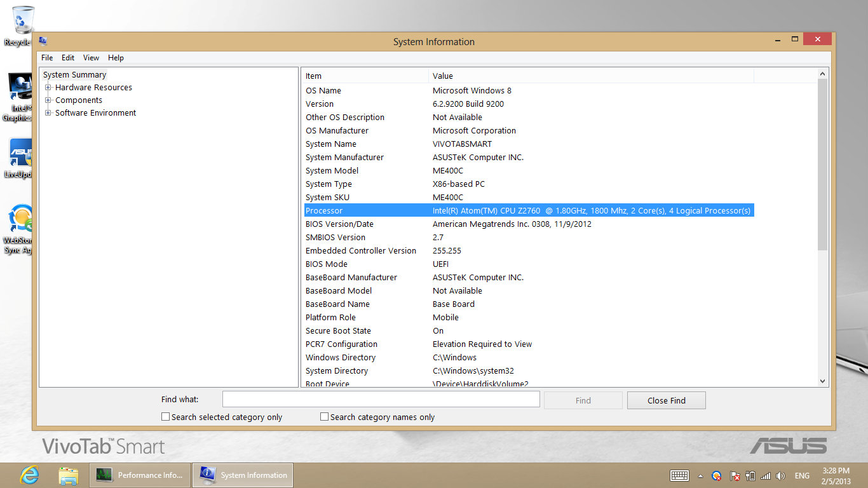Viewport: 868px width, 488px height.
Task: Open the Edit menu
Action: point(68,57)
